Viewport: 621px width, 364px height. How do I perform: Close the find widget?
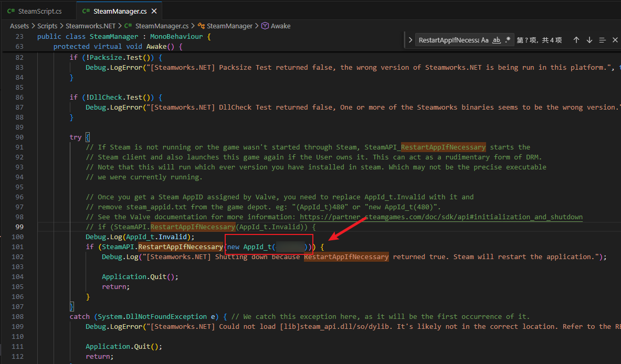[x=615, y=40]
